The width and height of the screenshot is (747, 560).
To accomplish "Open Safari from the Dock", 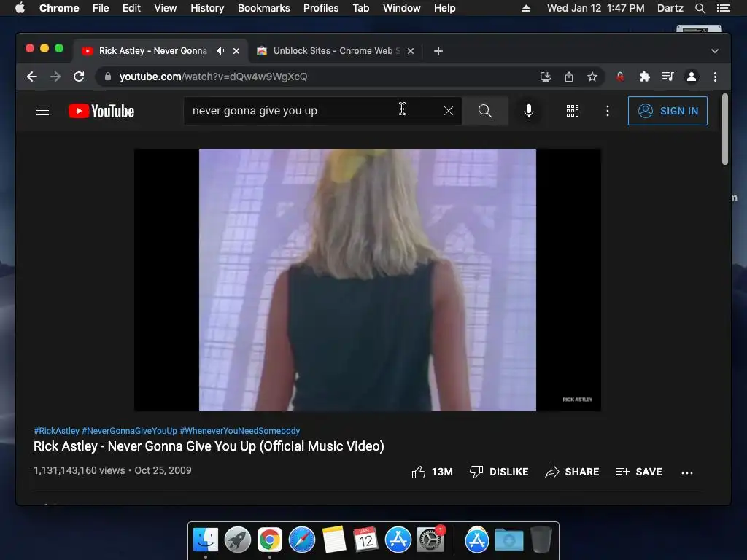I will point(301,540).
